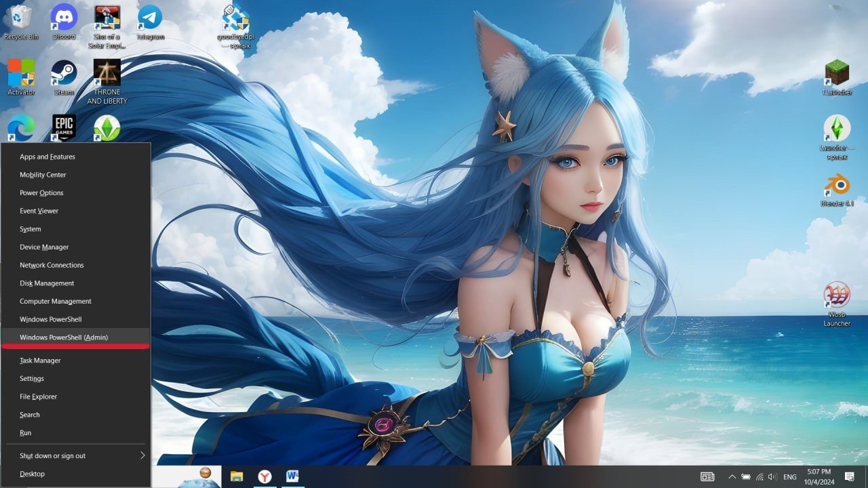Choose the Search menu entry

tap(76, 415)
